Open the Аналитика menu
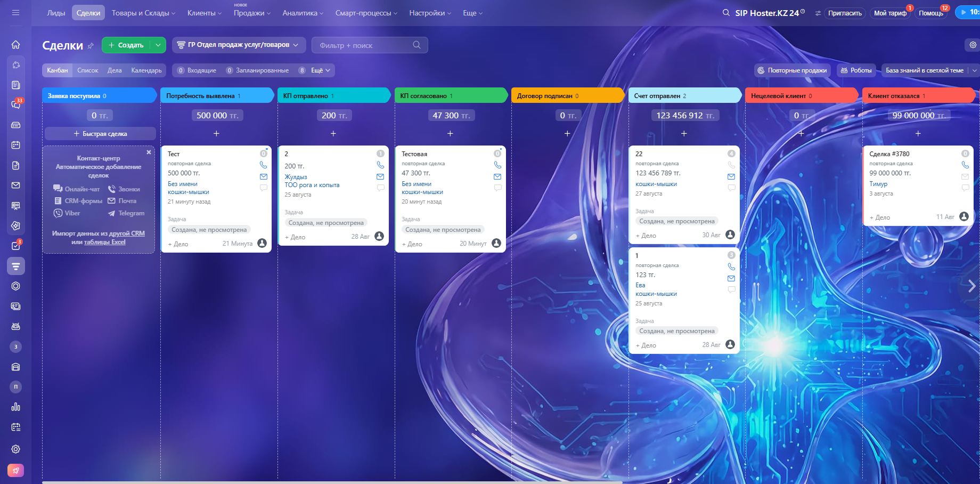The height and width of the screenshot is (484, 980). click(303, 13)
